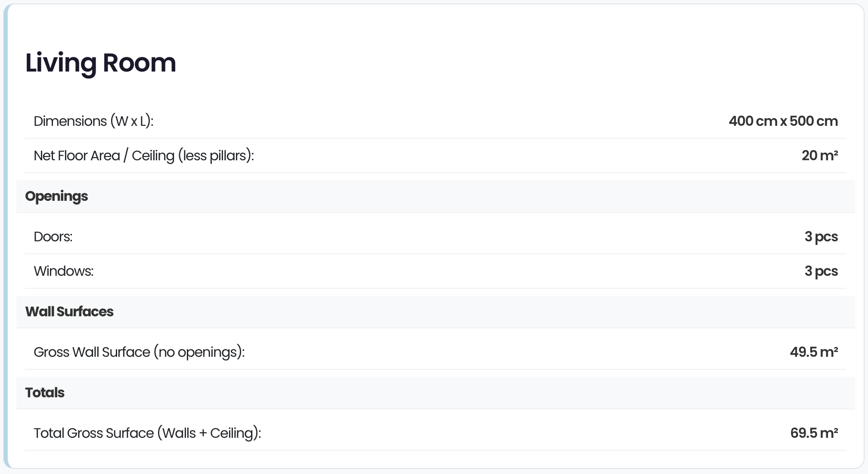868x474 pixels.
Task: Click the Windows label
Action: tap(64, 271)
